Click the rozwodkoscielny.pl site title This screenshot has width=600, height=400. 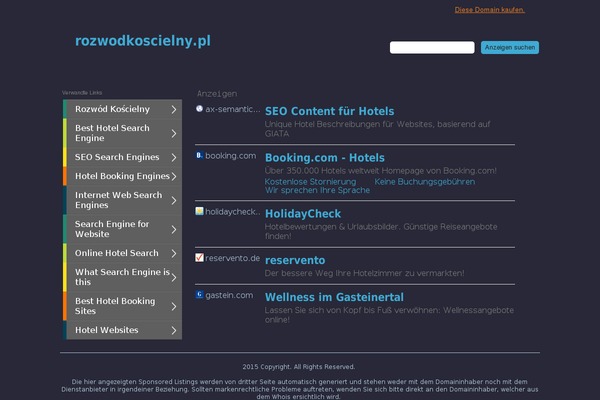[x=143, y=41]
